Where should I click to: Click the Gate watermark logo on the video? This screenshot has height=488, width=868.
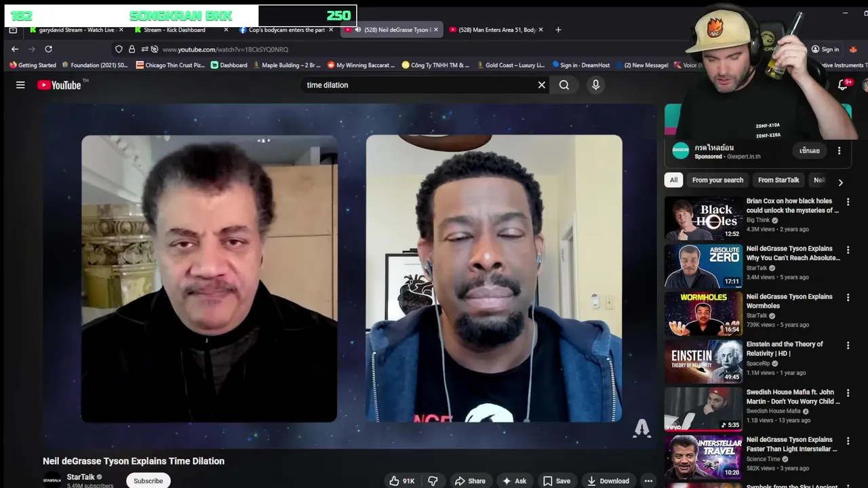[642, 428]
